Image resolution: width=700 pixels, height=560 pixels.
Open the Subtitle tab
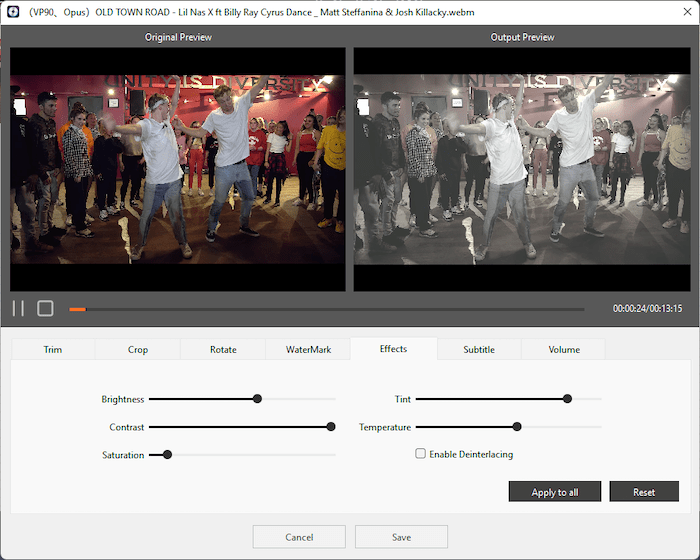[478, 349]
